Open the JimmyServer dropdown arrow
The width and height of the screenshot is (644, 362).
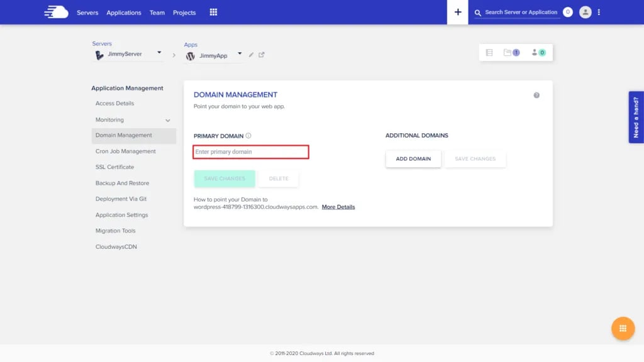tap(159, 53)
